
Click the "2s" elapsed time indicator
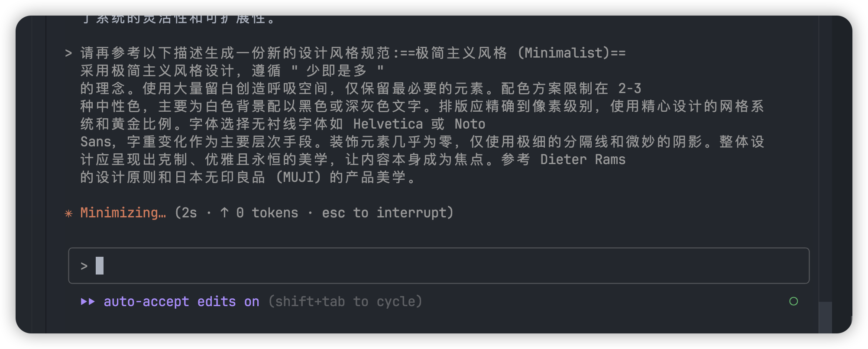point(189,213)
